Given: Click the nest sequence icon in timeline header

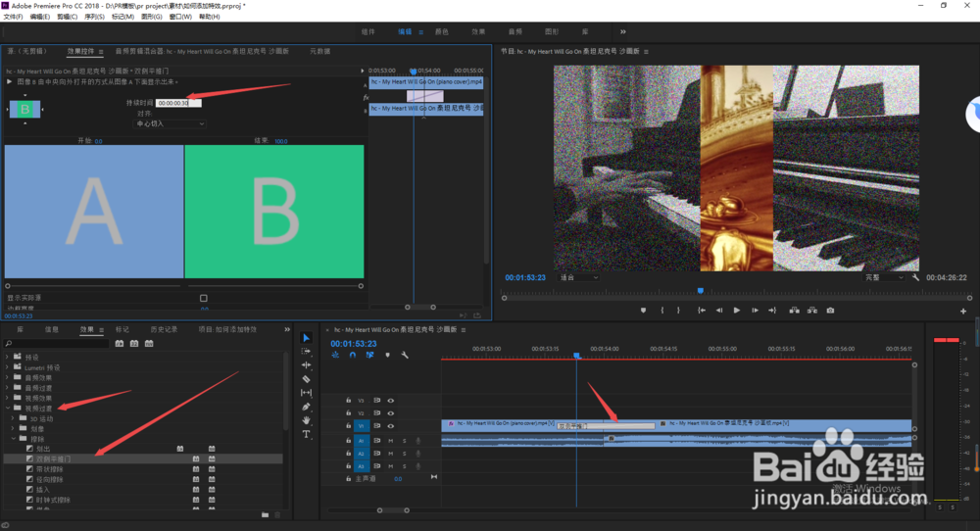Looking at the screenshot, I should (x=335, y=355).
